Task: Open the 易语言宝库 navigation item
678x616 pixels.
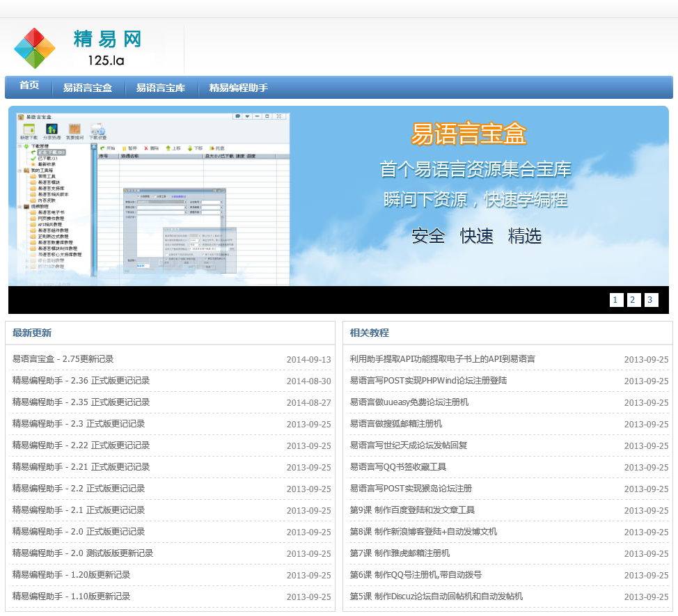Action: coord(160,88)
